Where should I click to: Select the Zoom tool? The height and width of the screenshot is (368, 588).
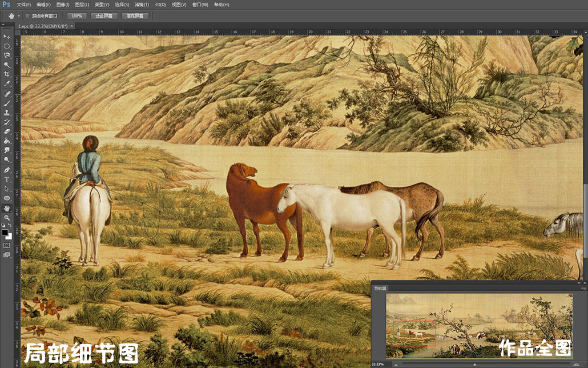pos(7,218)
